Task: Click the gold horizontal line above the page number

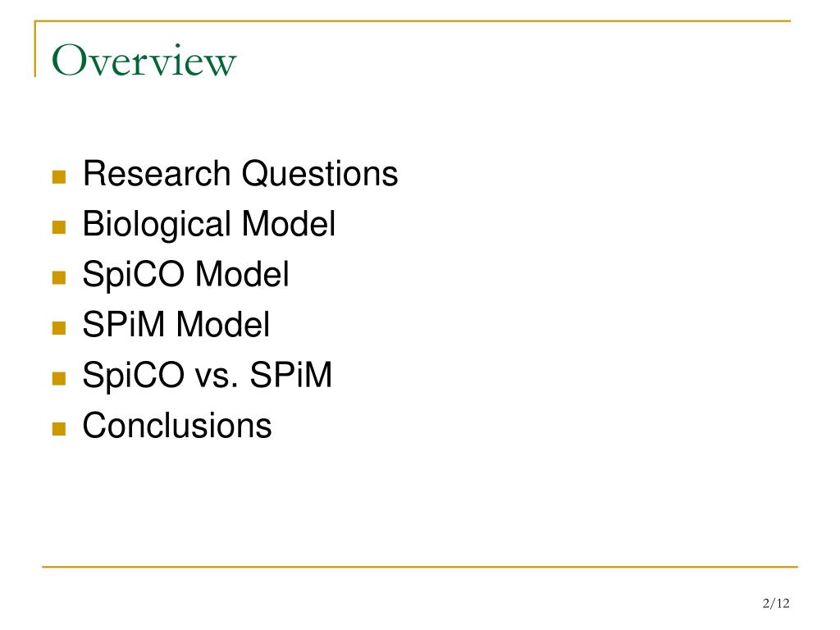Action: pos(420,566)
